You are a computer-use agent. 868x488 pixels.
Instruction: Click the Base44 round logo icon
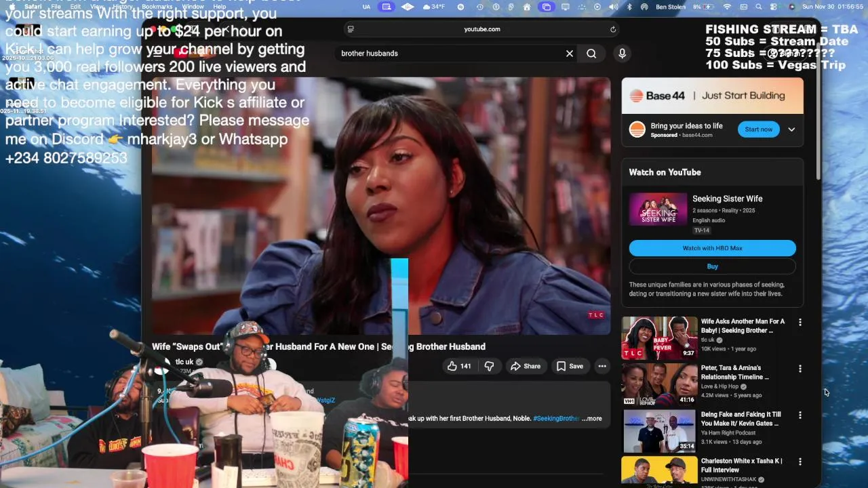(x=637, y=129)
